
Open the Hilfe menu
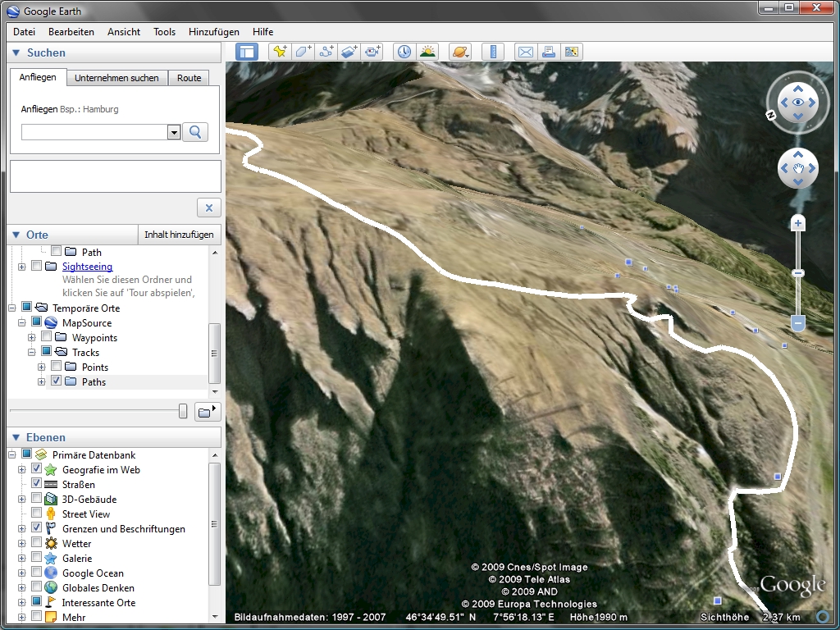[263, 32]
